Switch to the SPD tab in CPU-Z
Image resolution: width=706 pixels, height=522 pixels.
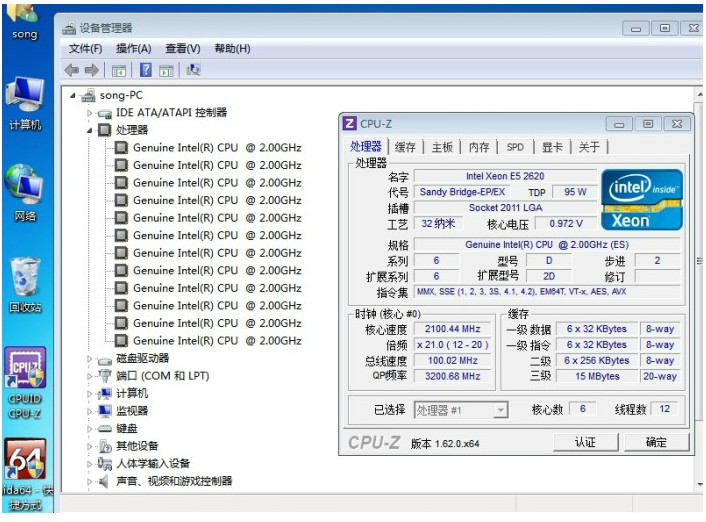click(516, 147)
